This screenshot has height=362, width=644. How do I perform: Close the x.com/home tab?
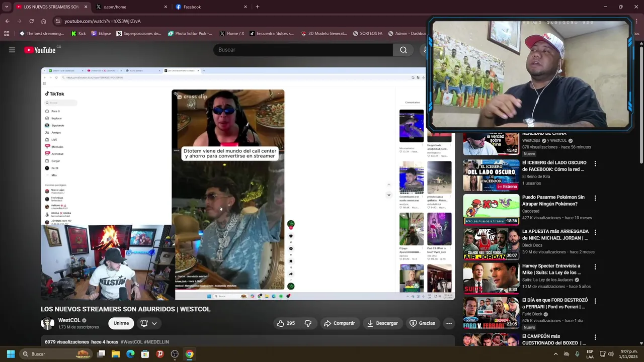[166, 7]
